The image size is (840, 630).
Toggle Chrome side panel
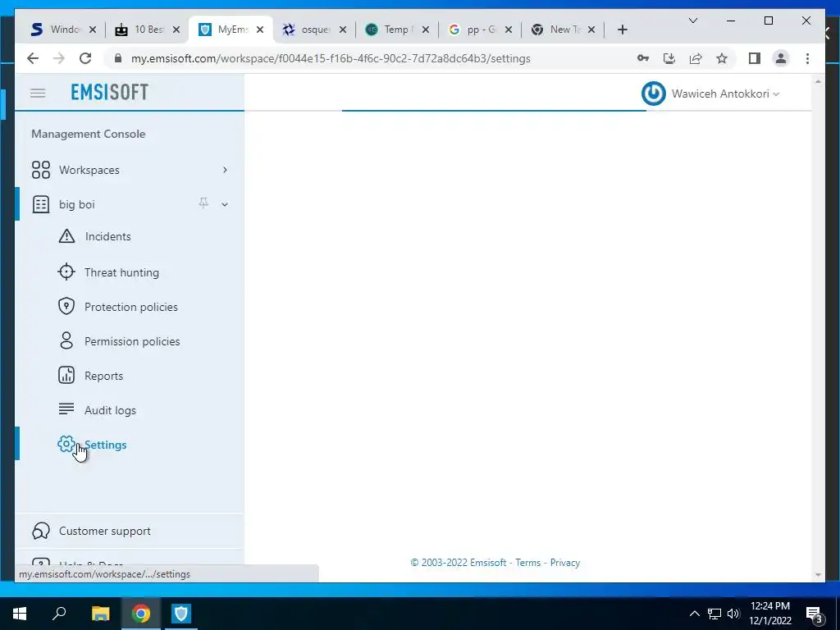point(755,58)
